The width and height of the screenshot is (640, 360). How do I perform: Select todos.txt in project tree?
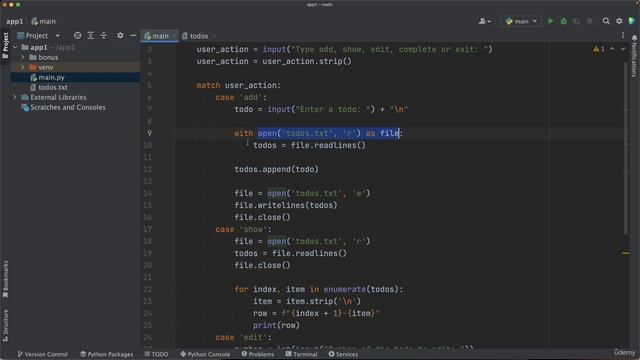53,87
